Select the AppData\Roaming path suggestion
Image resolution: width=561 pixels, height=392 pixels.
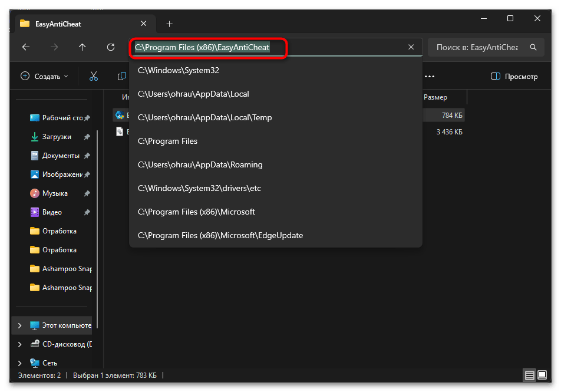click(276, 164)
